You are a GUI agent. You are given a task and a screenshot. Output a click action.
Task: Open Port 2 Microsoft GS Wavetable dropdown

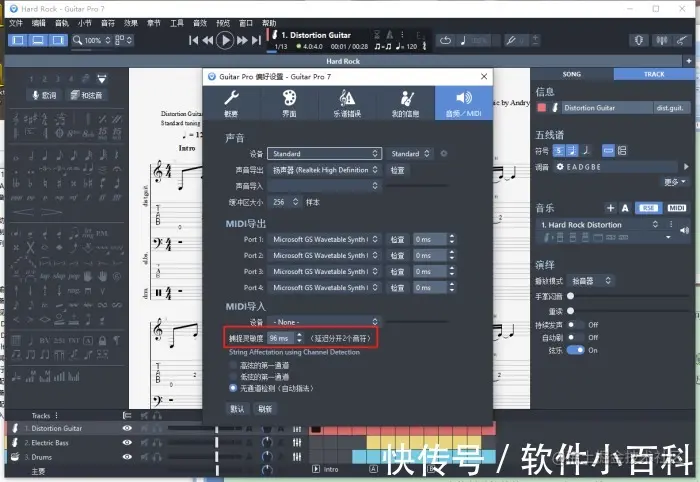325,256
